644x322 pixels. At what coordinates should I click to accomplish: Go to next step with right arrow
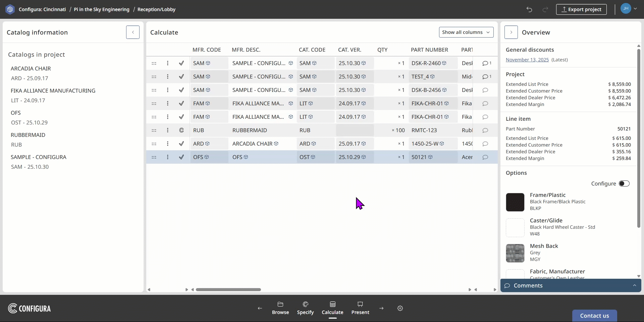click(381, 308)
